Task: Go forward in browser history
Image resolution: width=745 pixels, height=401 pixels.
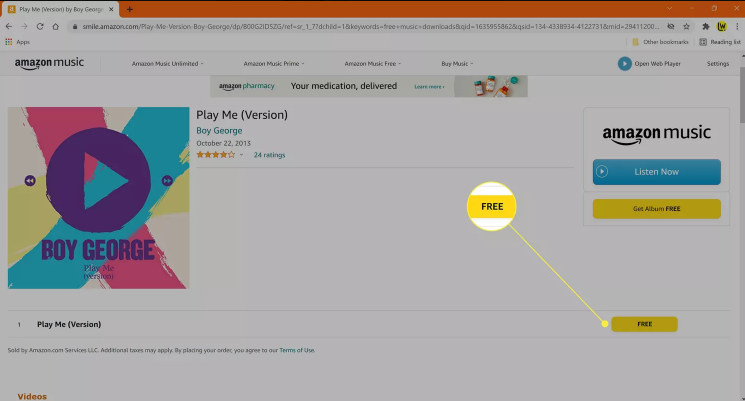Action: coord(24,27)
